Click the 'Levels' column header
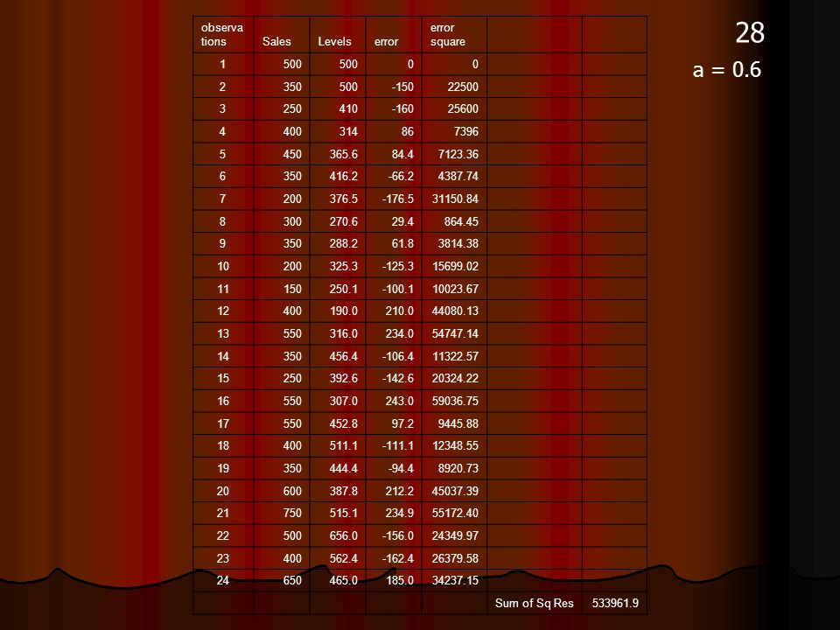840x630 pixels. (334, 42)
